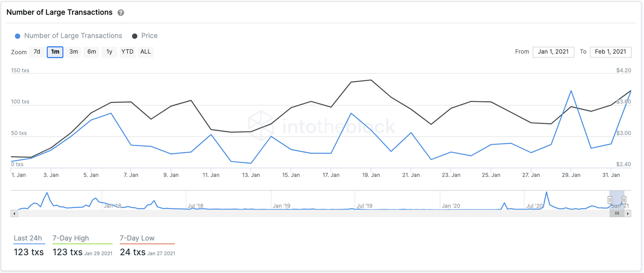Select the right navigator resize handle
This screenshot has height=273, width=644.
coord(624,200)
